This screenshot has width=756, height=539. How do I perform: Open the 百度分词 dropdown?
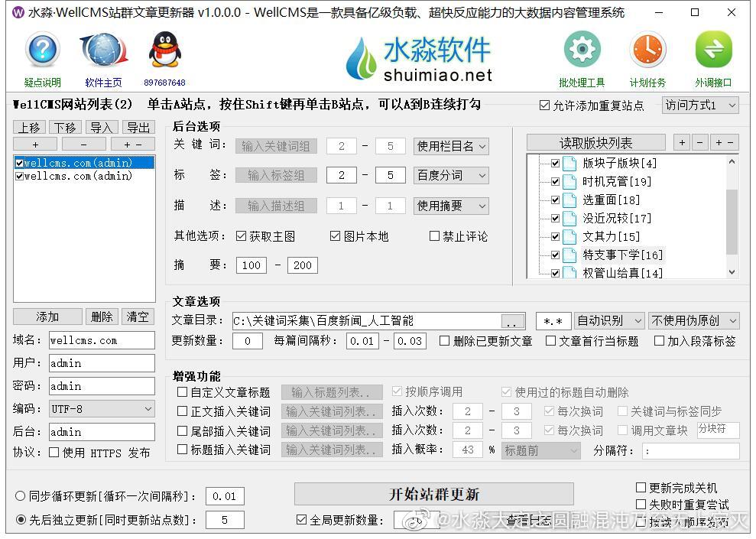click(451, 175)
